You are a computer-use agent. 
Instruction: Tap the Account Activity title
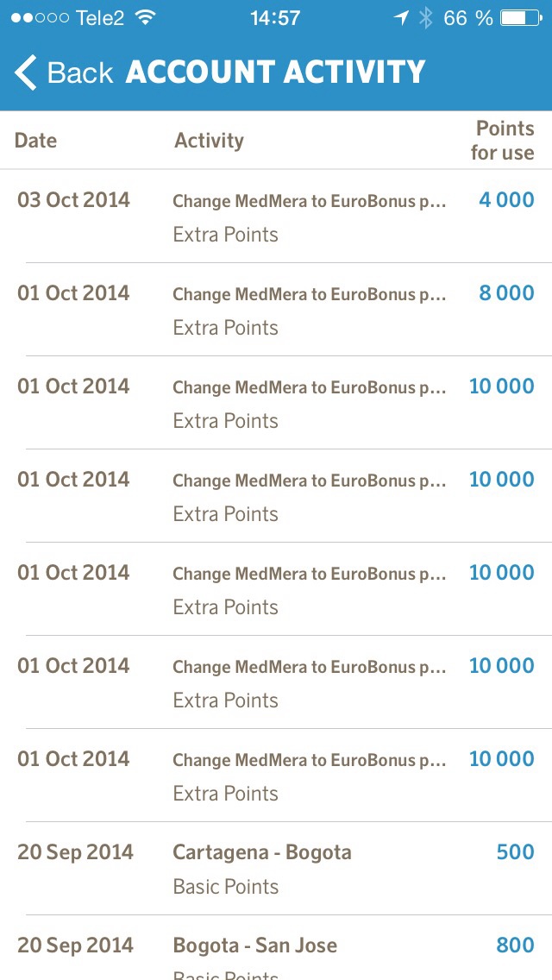(276, 72)
